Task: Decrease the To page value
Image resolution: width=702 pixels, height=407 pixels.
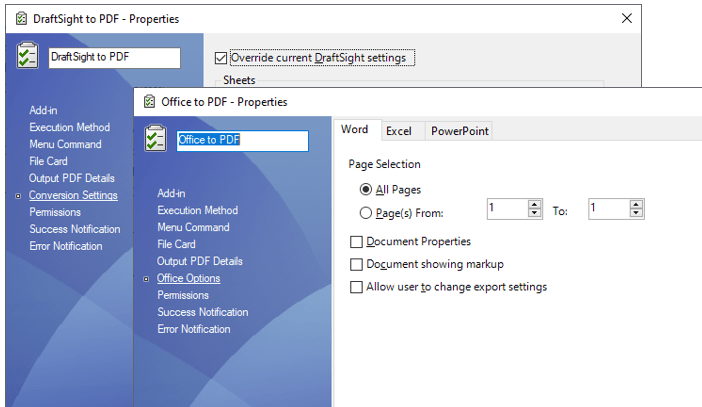Action: tap(636, 213)
